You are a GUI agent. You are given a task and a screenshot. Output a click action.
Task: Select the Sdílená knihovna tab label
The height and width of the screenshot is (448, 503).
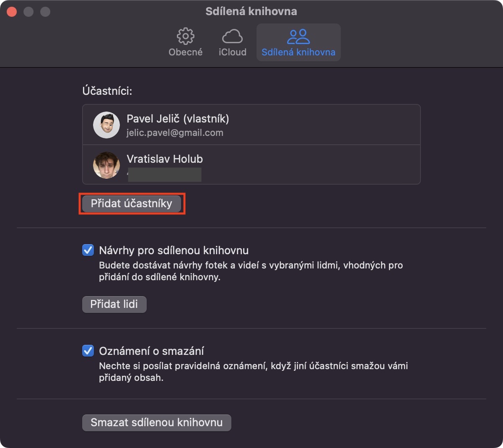pos(298,52)
